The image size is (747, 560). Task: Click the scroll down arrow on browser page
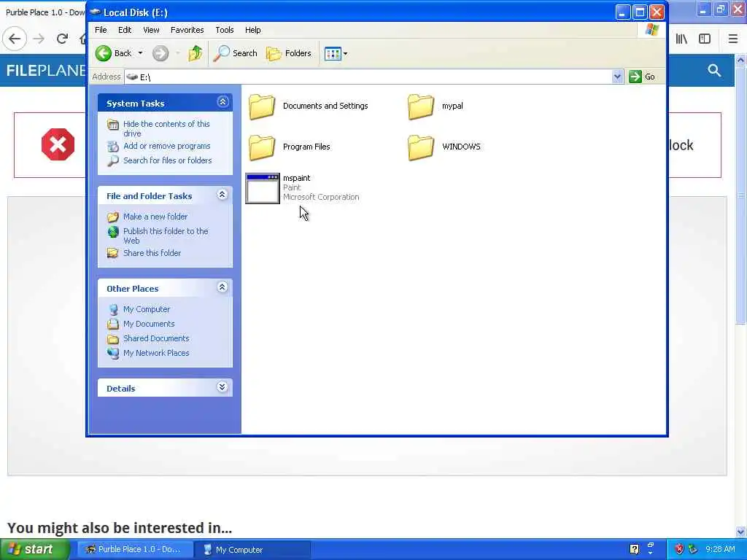coord(740,532)
